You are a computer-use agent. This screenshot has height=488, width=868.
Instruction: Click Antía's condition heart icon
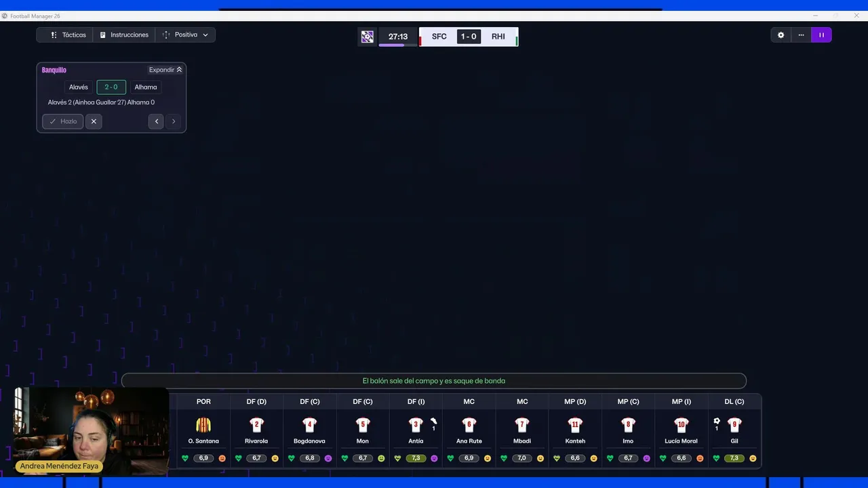397,458
